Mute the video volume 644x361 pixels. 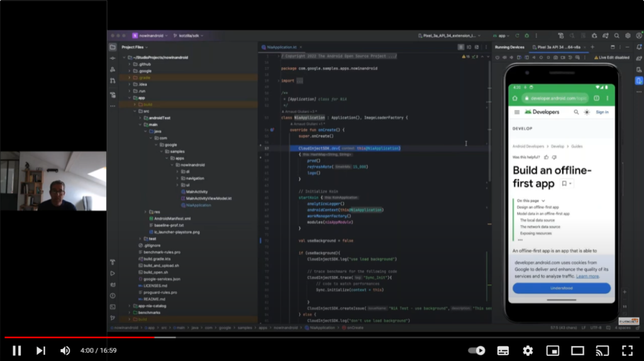[x=65, y=350]
